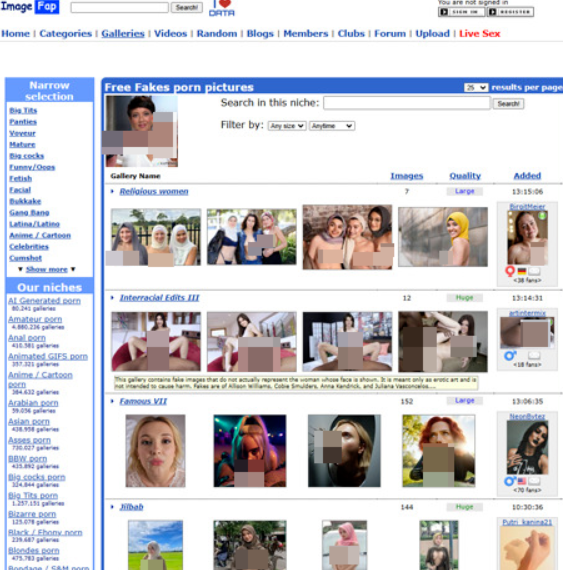Open the Home menu item

click(16, 33)
